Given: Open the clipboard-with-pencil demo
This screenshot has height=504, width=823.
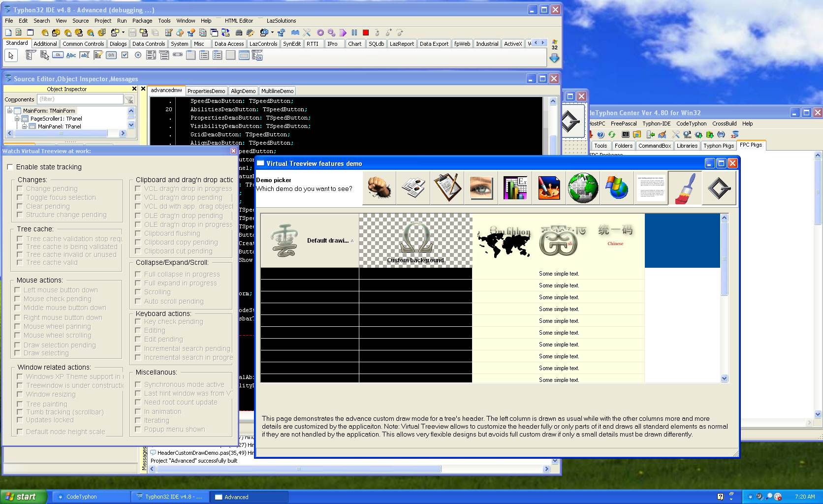Looking at the screenshot, I should 447,188.
